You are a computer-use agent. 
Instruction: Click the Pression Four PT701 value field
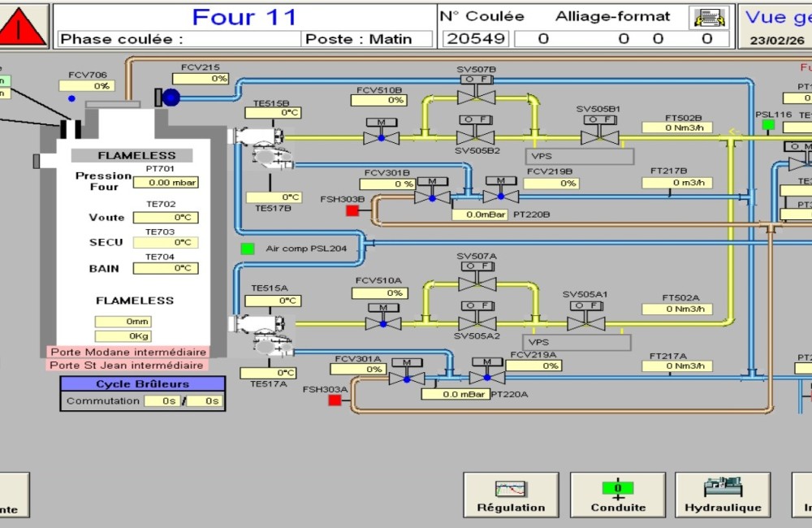[x=166, y=183]
